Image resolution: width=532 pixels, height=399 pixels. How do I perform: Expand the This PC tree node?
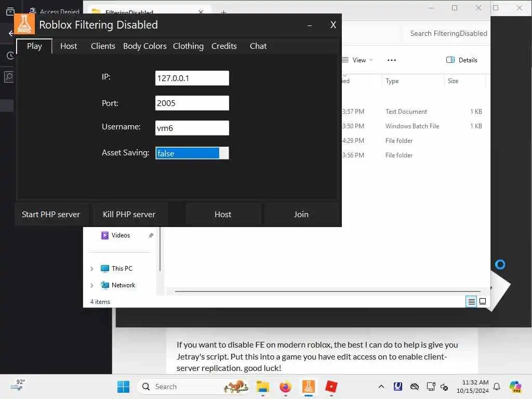[91, 269]
